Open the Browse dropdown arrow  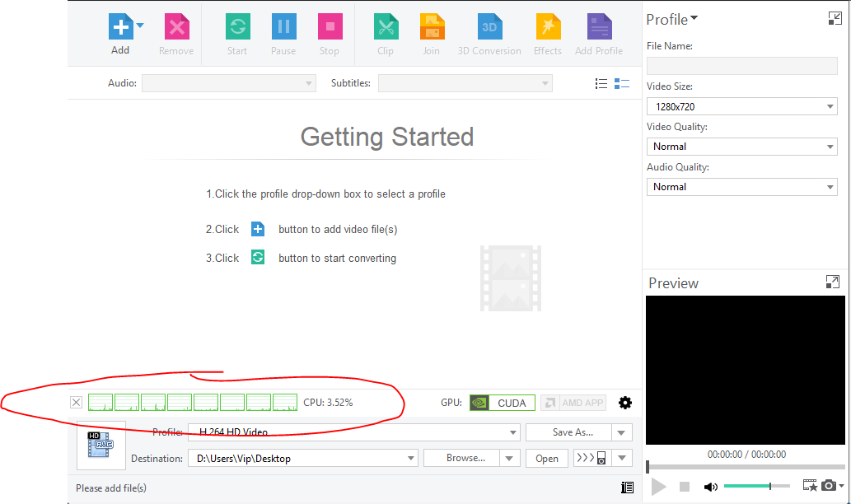[x=509, y=458]
